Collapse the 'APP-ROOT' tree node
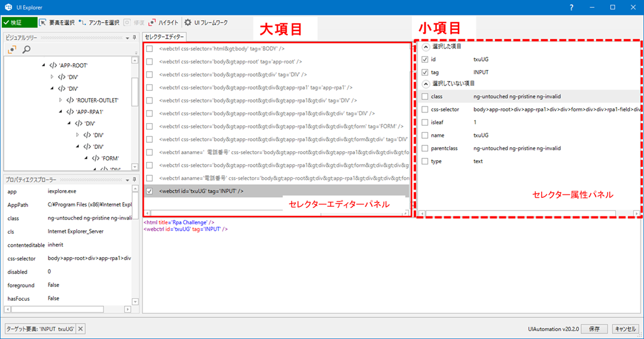This screenshot has width=644, height=339. [44, 65]
